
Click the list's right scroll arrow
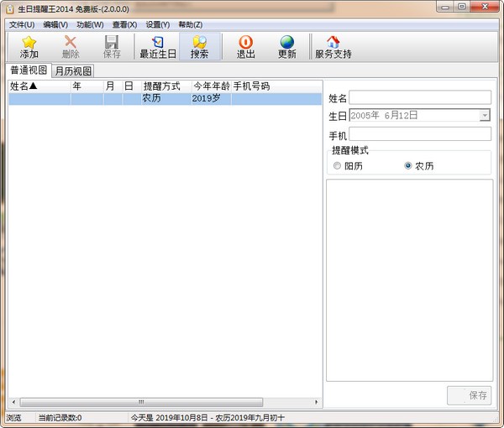click(x=317, y=402)
